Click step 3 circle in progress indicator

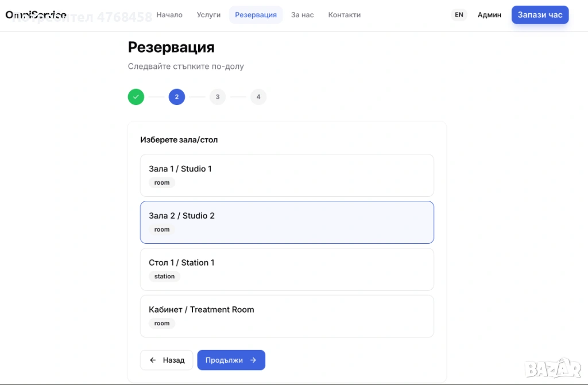218,97
